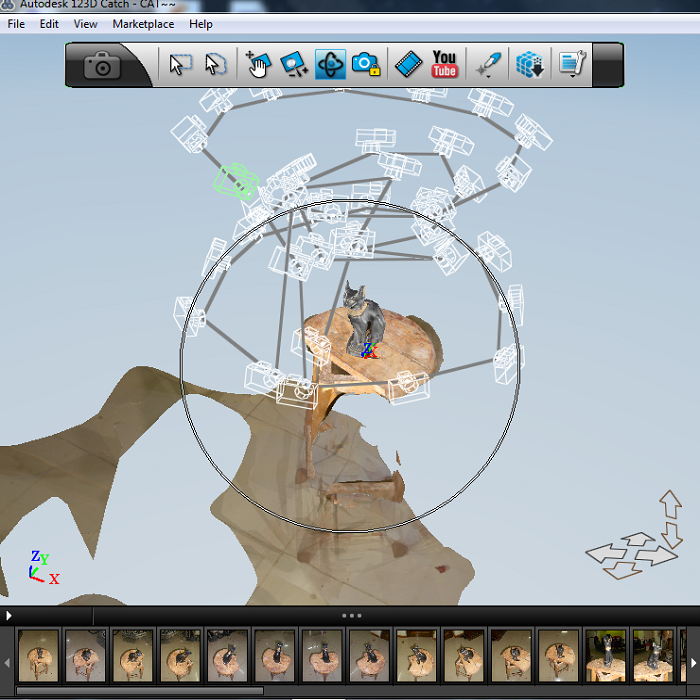Click the forward arrow in navigation cluster
Screen dimensions: 700x700
[638, 538]
